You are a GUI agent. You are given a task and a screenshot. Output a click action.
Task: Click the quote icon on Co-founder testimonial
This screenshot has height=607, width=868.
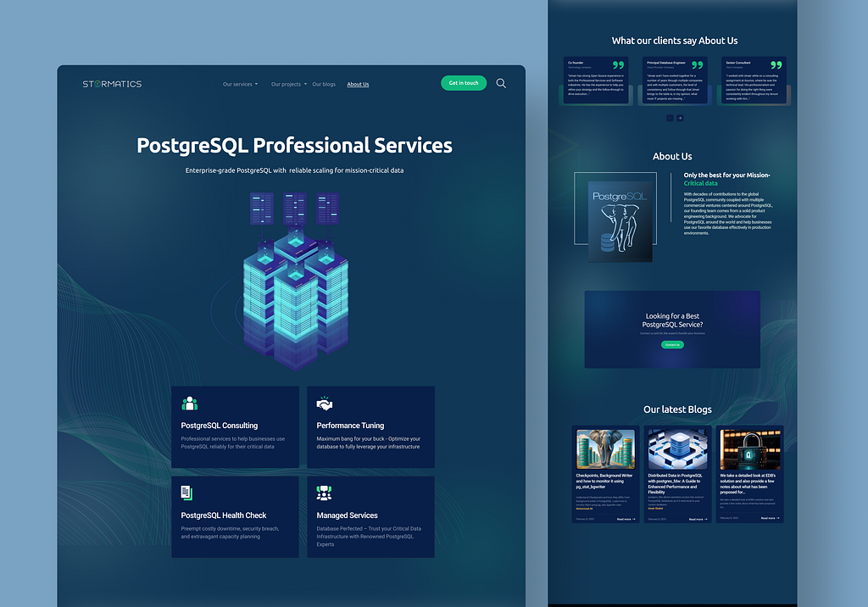(x=617, y=65)
